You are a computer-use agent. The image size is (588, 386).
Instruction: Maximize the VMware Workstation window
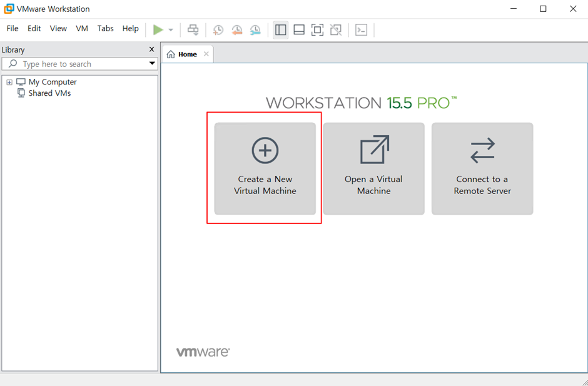pos(543,9)
